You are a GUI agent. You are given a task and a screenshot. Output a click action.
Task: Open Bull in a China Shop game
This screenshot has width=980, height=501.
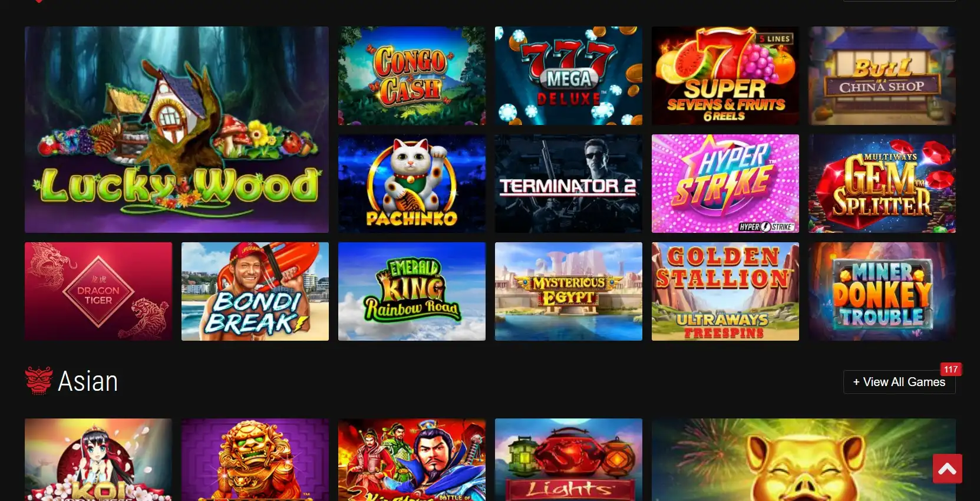882,75
